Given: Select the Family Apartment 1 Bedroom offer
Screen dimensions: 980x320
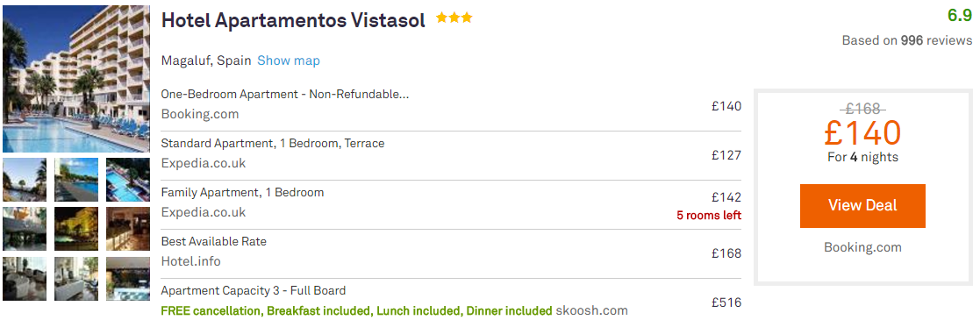Looking at the screenshot, I should pos(451,204).
